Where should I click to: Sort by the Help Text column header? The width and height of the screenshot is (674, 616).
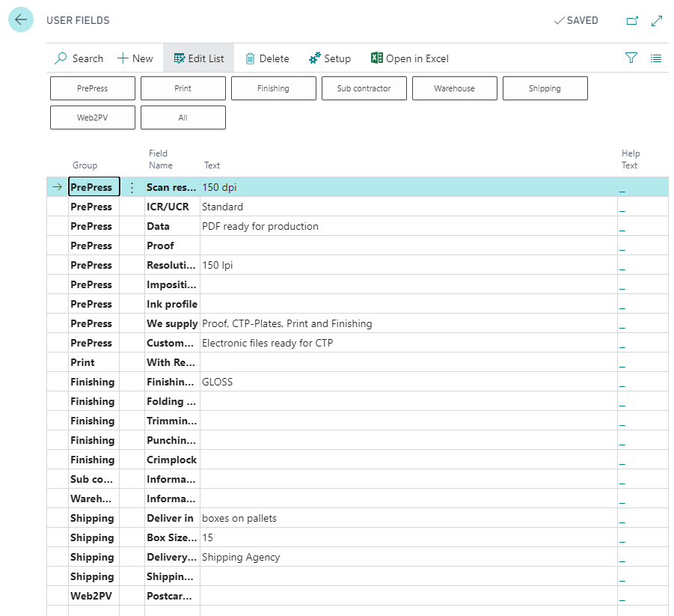[631, 159]
